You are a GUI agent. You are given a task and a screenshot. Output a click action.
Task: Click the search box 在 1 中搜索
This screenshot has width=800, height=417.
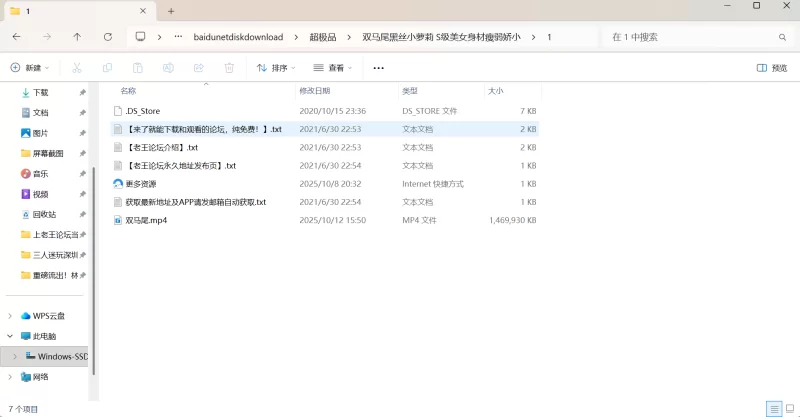click(690, 37)
